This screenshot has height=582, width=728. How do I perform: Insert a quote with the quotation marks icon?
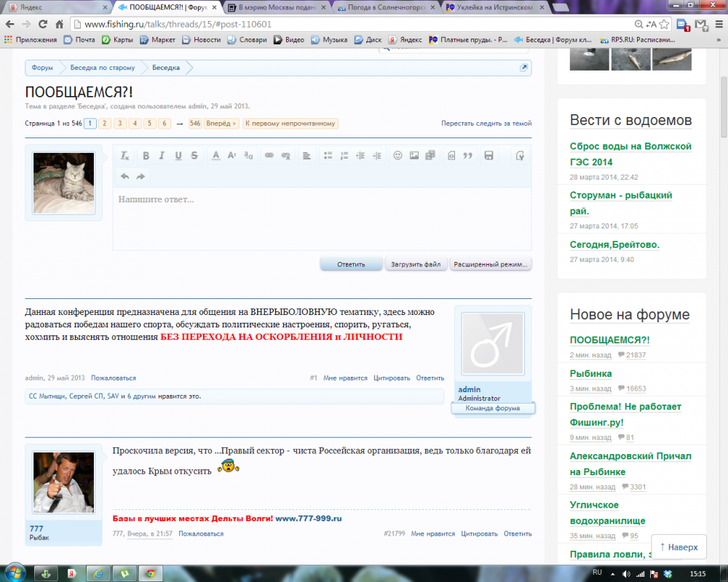click(x=468, y=156)
